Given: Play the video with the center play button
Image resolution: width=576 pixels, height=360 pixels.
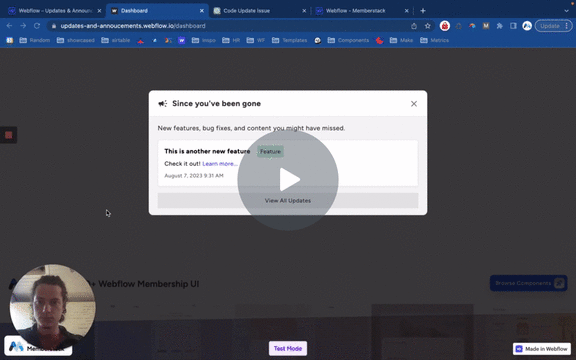Looking at the screenshot, I should tap(288, 180).
